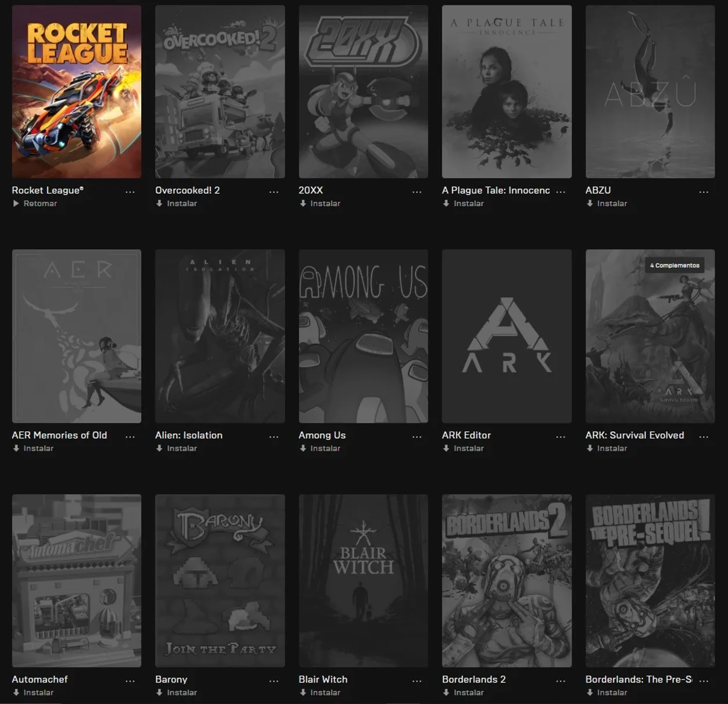Screen dimensions: 728x704
Task: Open the Alien: Isolation three-dot menu
Action: tap(274, 437)
